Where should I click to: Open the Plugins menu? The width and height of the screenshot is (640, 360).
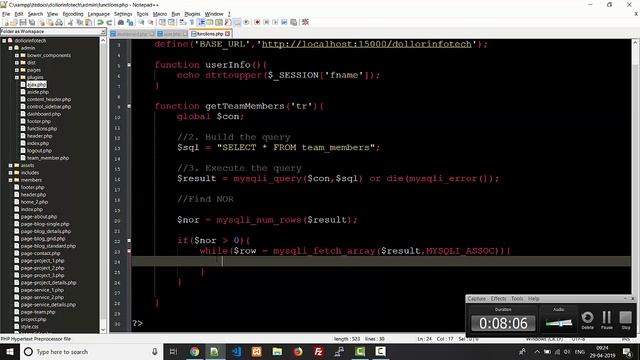tap(192, 14)
